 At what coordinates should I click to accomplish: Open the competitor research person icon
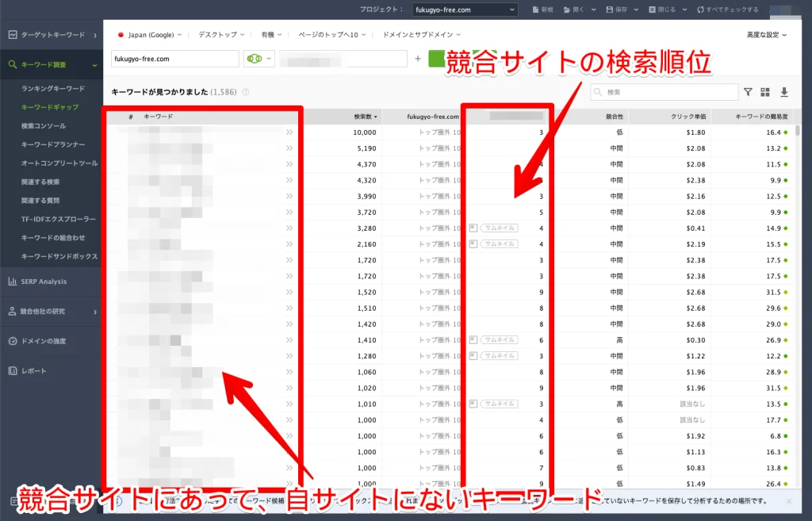click(x=13, y=312)
